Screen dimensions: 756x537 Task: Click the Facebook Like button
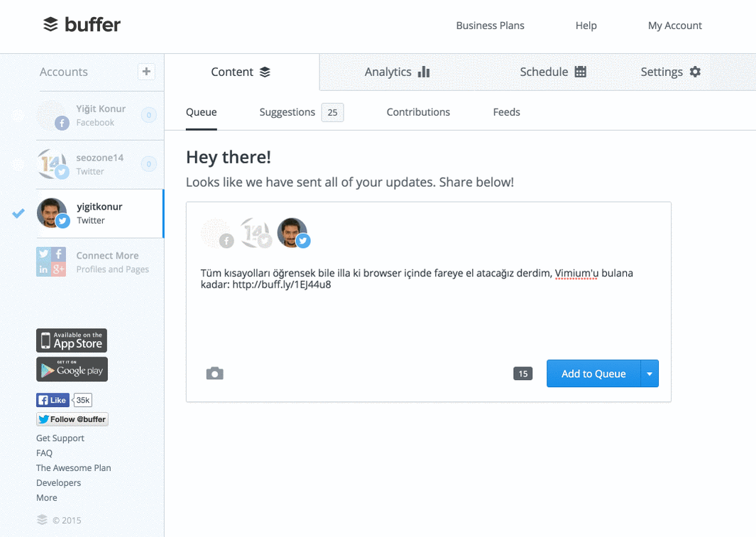(53, 400)
